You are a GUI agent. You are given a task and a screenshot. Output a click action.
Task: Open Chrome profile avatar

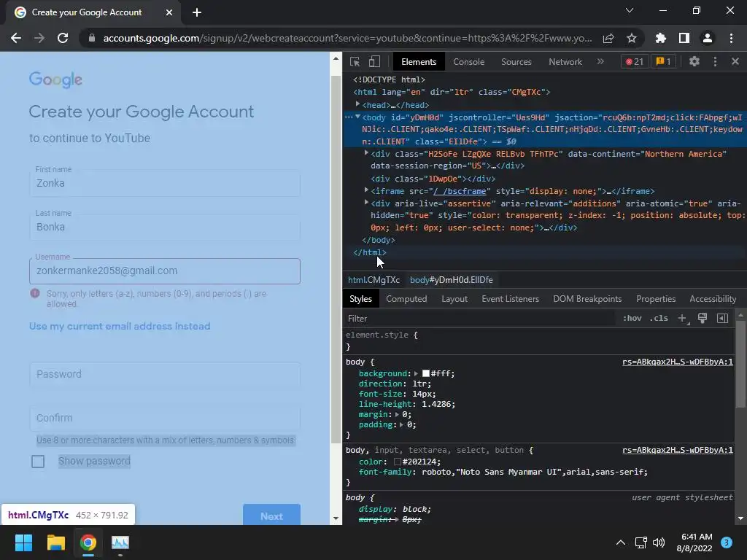pyautogui.click(x=708, y=38)
